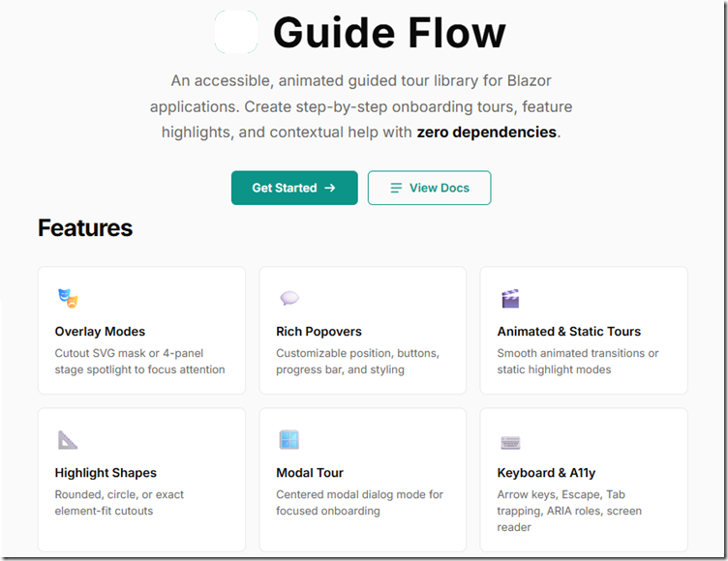
Task: Open the View Docs button
Action: click(429, 188)
